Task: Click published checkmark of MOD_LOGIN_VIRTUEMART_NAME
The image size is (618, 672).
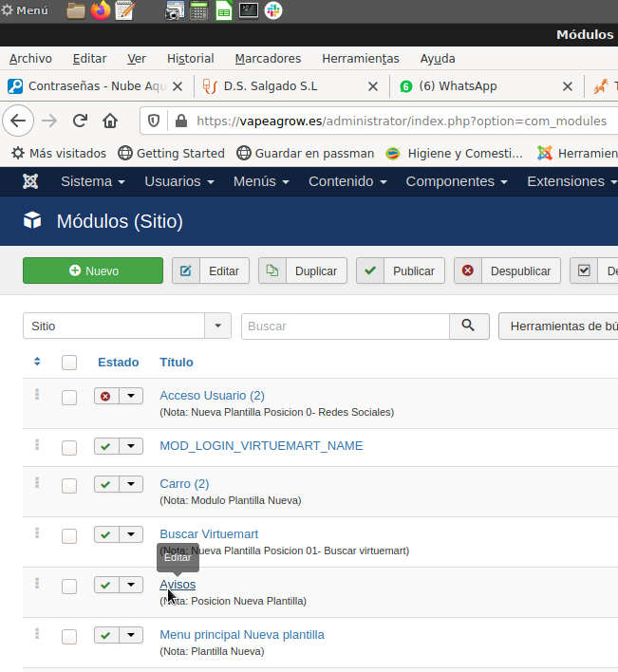Action: [x=106, y=446]
